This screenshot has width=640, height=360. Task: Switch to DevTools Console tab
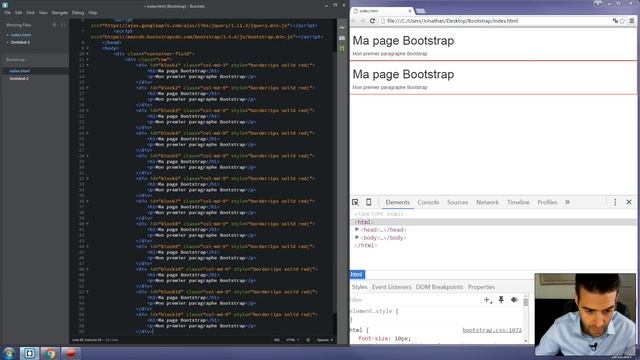tap(428, 202)
